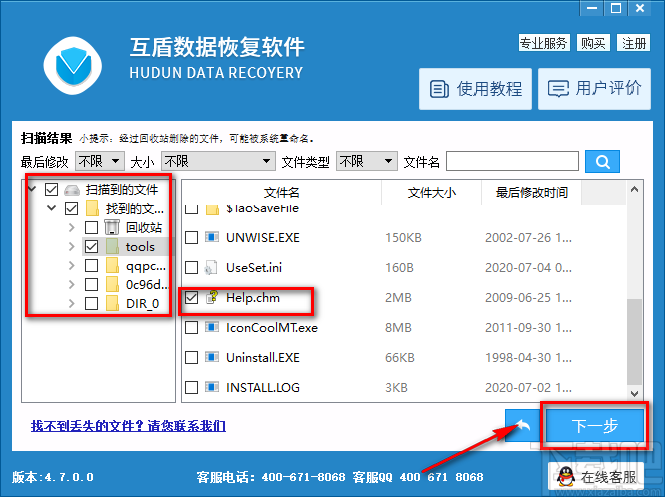
Task: Click the 购买 button
Action: point(593,43)
